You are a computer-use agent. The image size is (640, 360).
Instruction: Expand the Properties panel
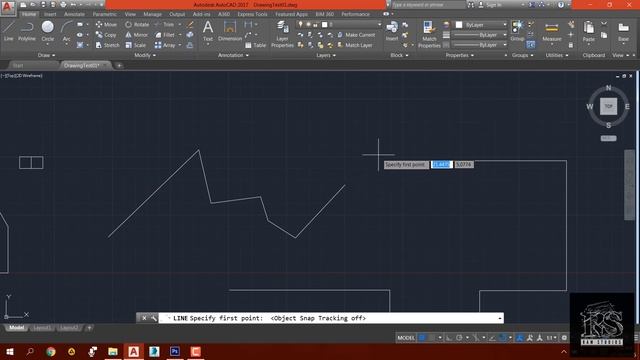460,55
